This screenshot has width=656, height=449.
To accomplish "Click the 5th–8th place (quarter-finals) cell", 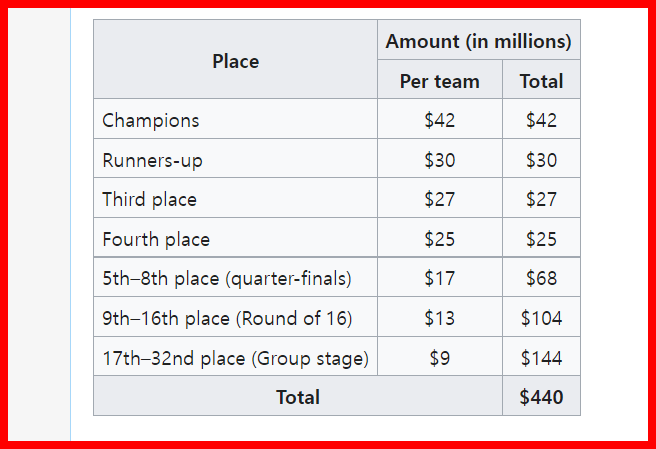I will click(x=227, y=278).
